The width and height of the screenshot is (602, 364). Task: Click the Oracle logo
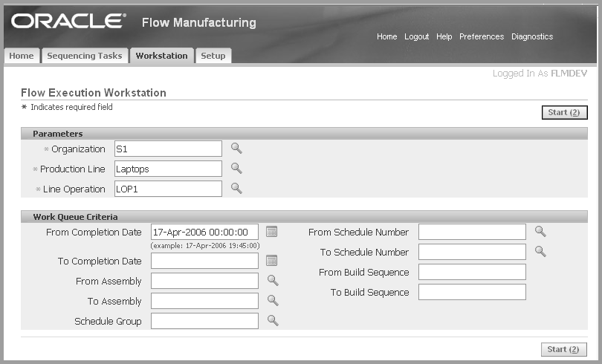point(68,21)
